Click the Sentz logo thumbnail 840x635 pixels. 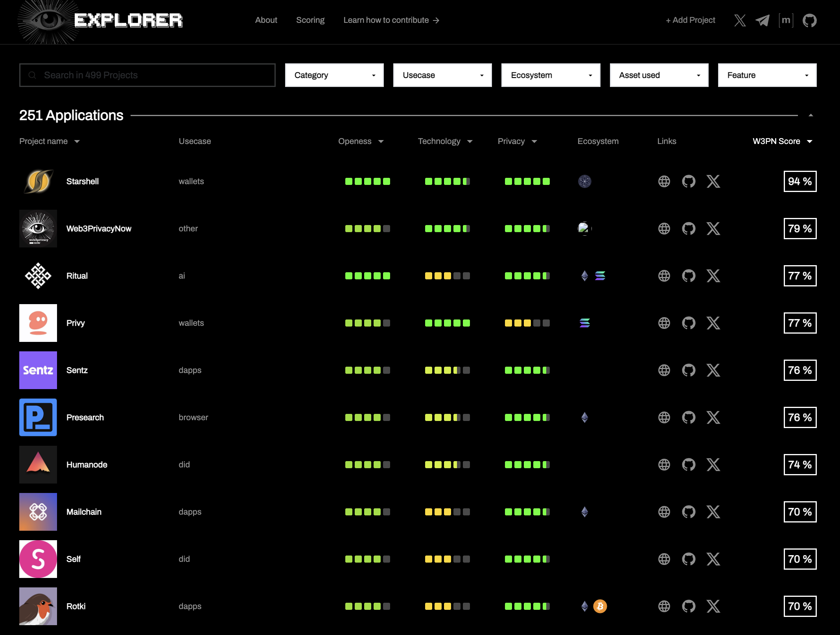coord(38,370)
